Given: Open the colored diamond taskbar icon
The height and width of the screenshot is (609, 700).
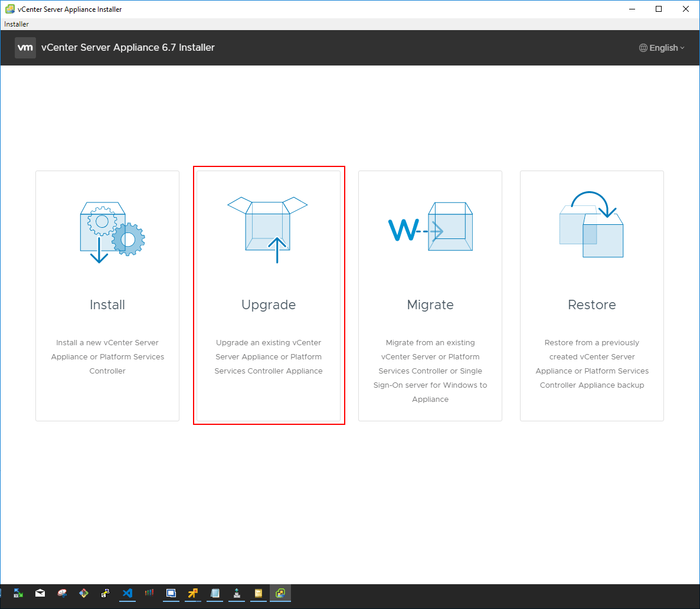Looking at the screenshot, I should 83,593.
